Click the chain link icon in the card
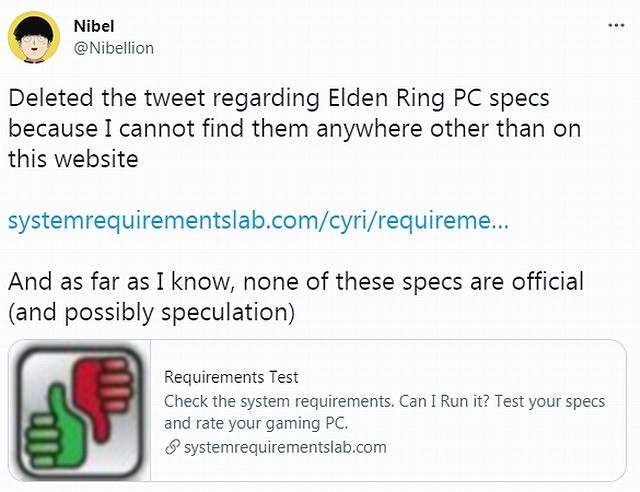Screen dimensions: 640x492 point(171,447)
